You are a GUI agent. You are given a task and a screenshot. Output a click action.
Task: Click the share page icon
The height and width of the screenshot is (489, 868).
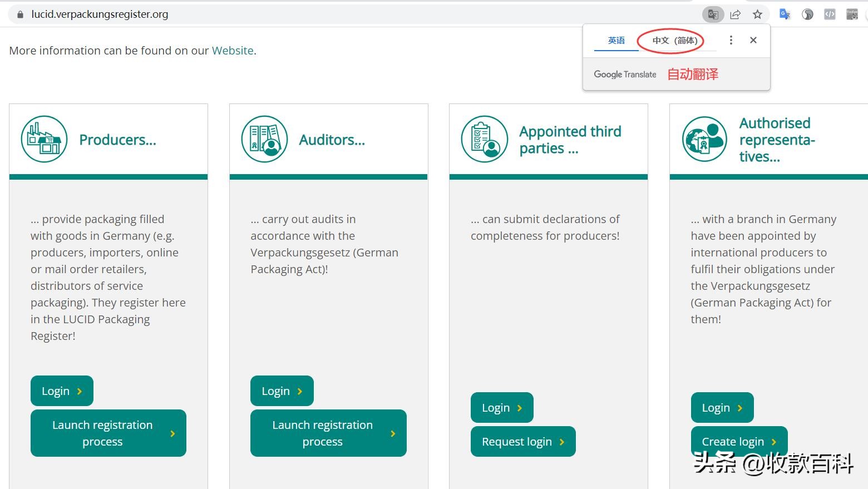pyautogui.click(x=736, y=14)
